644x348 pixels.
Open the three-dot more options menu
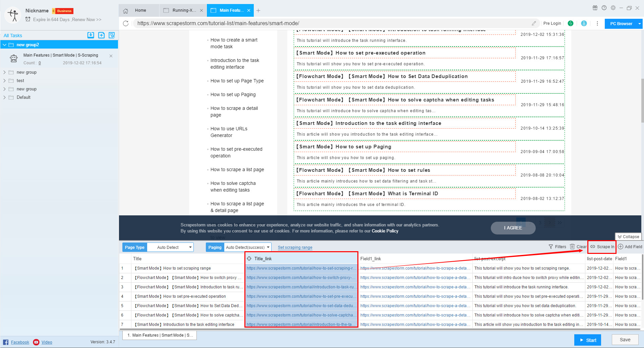597,23
